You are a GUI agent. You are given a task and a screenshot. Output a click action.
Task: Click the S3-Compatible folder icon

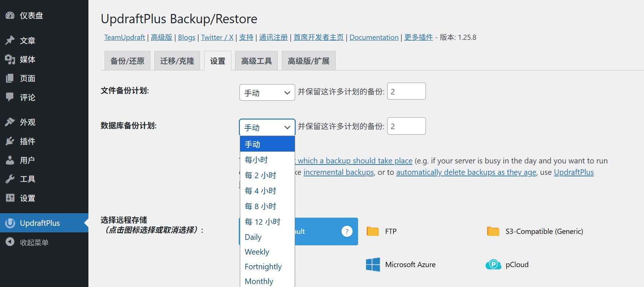(493, 231)
